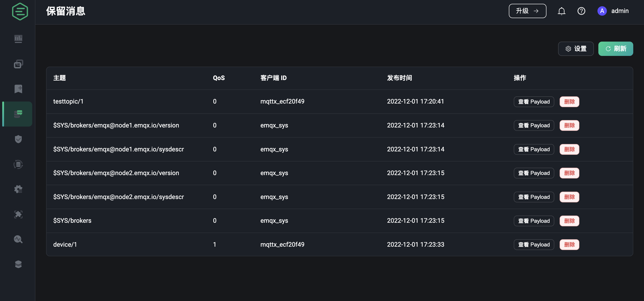Open the help question mark icon

coord(581,11)
